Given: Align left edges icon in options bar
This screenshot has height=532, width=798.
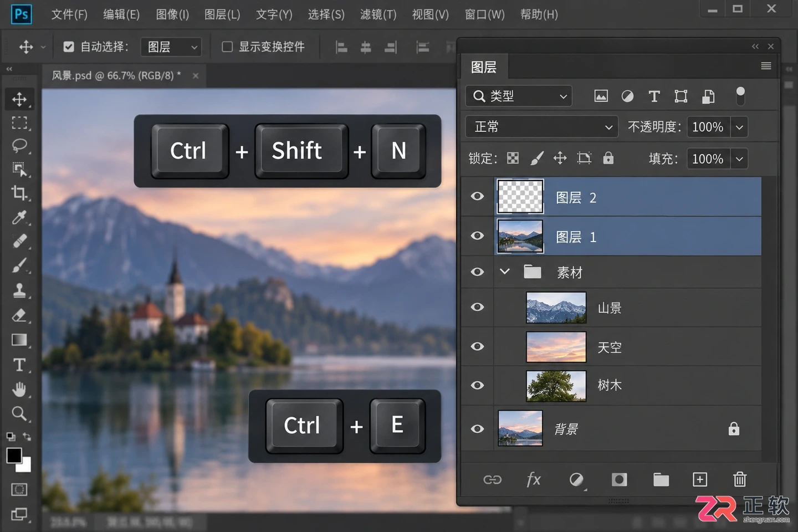Looking at the screenshot, I should click(x=341, y=47).
